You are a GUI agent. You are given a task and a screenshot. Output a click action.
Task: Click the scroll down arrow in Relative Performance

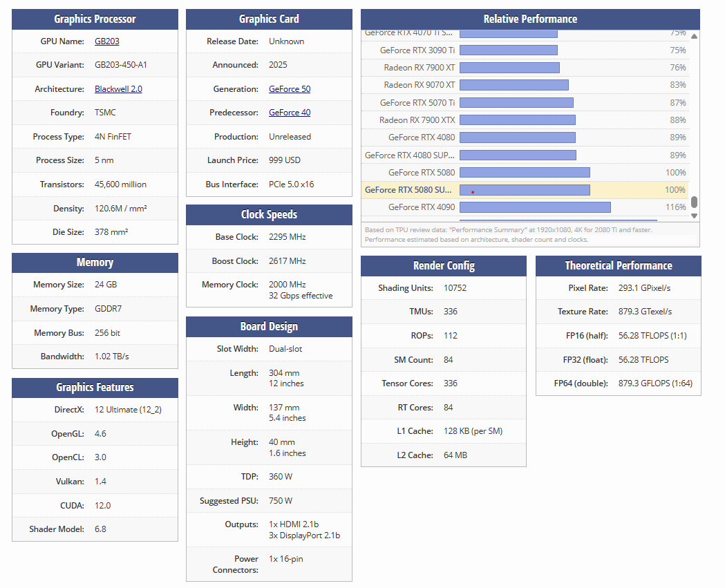pos(694,216)
